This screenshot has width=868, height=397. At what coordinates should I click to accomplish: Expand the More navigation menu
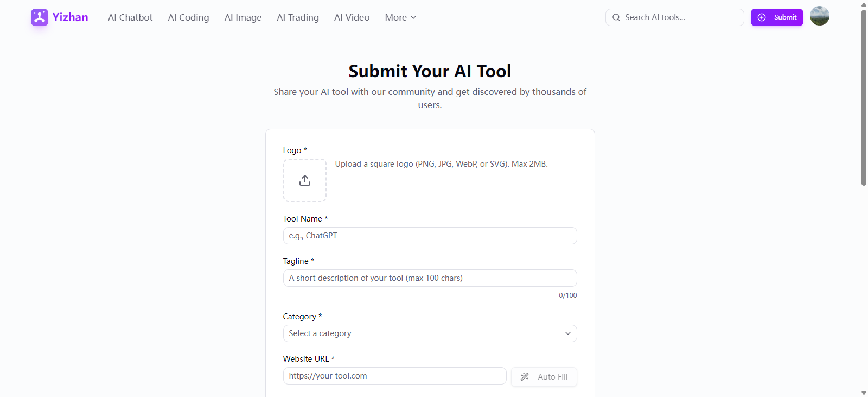pyautogui.click(x=400, y=17)
